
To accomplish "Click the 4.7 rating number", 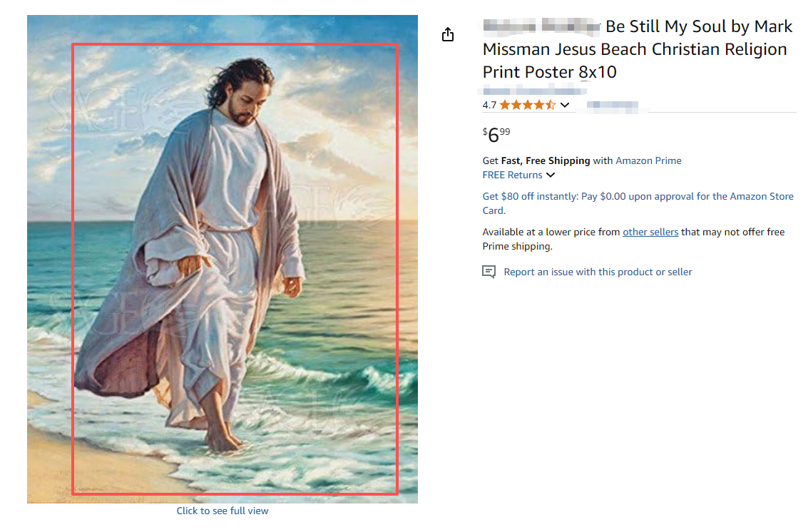I will pos(489,105).
